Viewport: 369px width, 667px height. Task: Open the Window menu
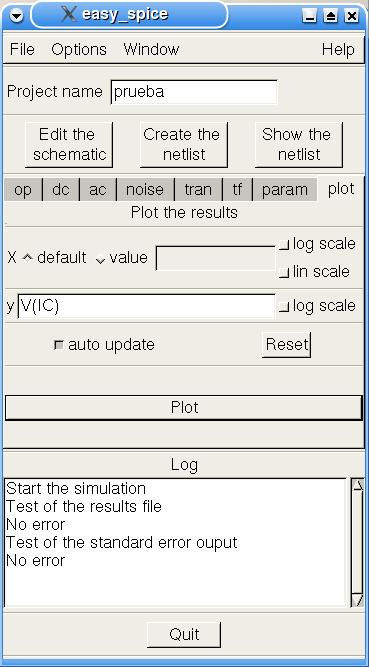151,49
